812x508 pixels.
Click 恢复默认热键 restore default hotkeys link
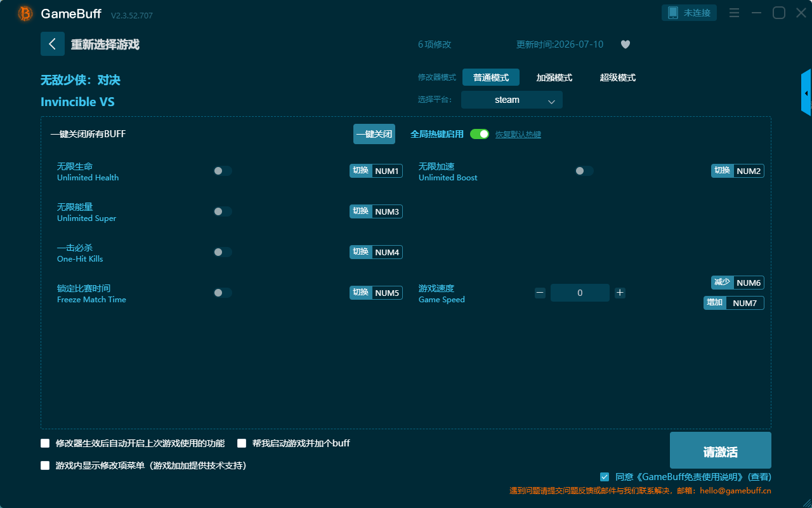[518, 135]
